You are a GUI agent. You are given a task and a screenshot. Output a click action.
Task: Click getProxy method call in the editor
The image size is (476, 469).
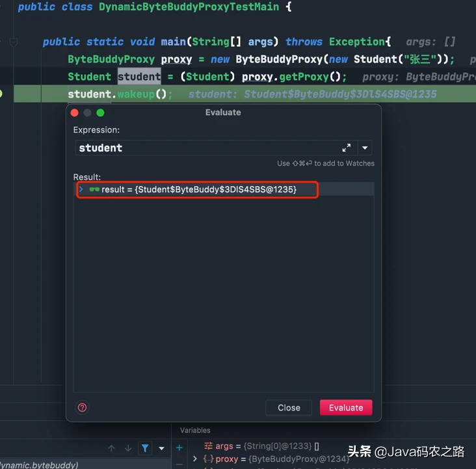point(304,77)
